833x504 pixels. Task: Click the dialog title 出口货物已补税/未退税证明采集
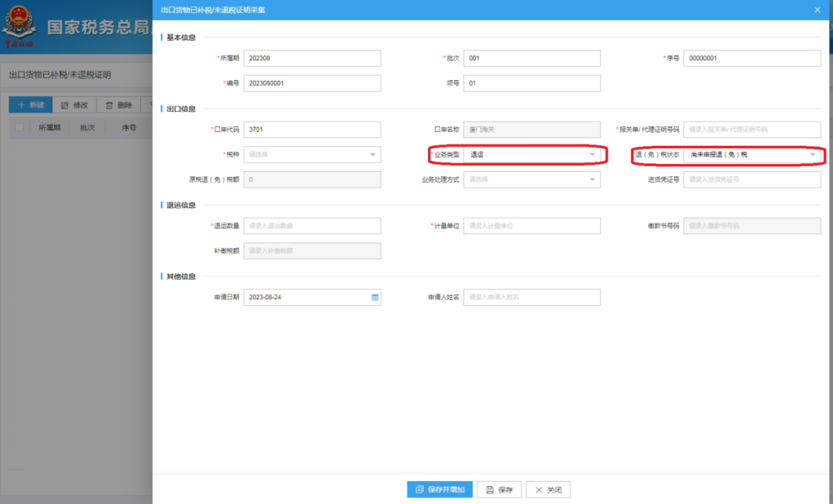(213, 10)
